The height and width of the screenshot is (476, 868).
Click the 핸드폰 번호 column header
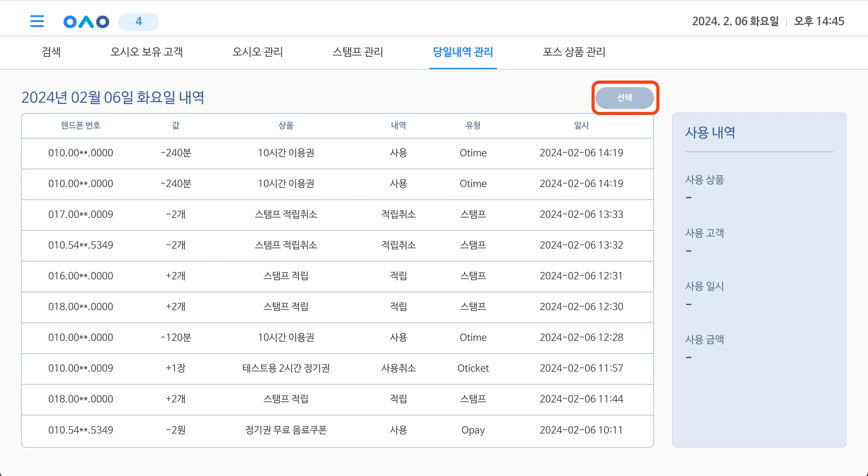[x=80, y=125]
